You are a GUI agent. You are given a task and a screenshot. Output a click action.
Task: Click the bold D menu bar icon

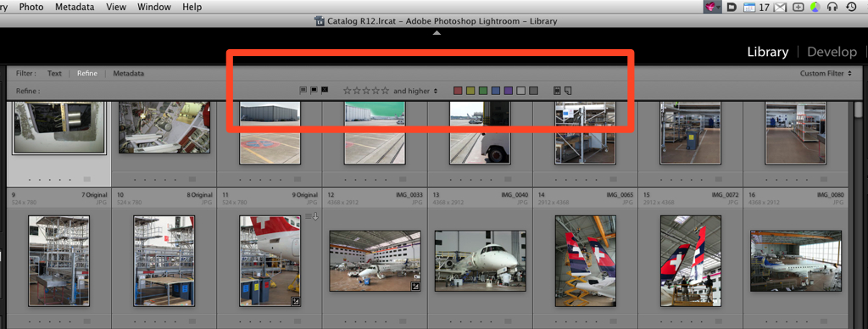click(x=732, y=7)
